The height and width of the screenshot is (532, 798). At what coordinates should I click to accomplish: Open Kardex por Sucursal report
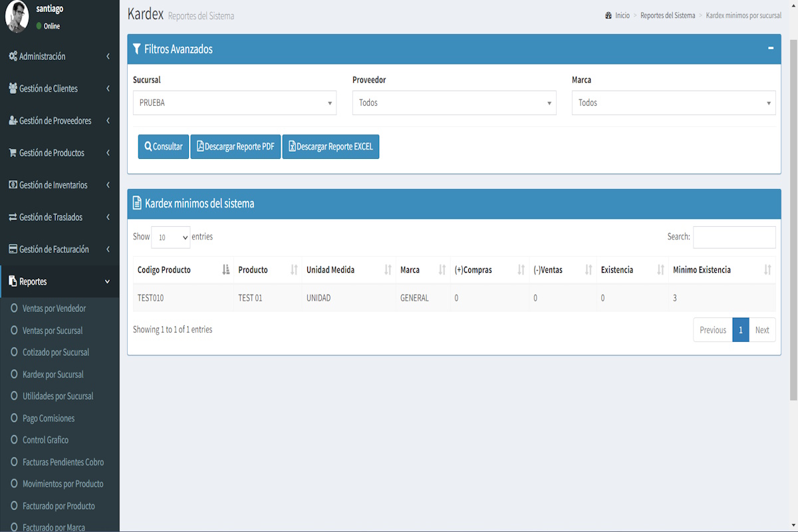pos(53,374)
